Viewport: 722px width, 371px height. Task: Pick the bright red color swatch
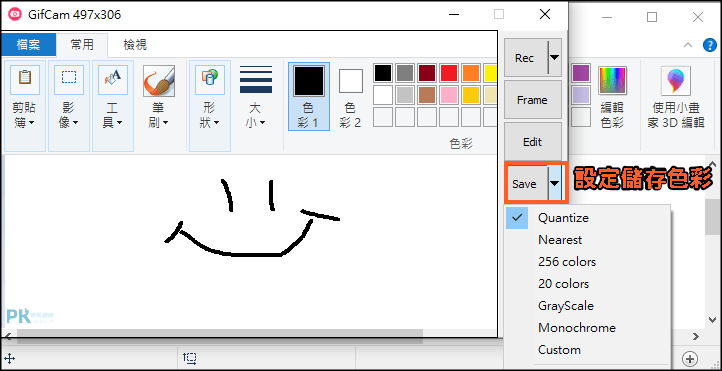pos(449,73)
